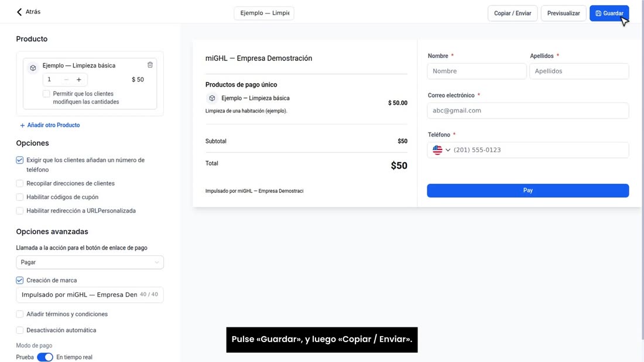644x362 pixels.
Task: Click the Añadir otro Producto link
Action: (53, 125)
